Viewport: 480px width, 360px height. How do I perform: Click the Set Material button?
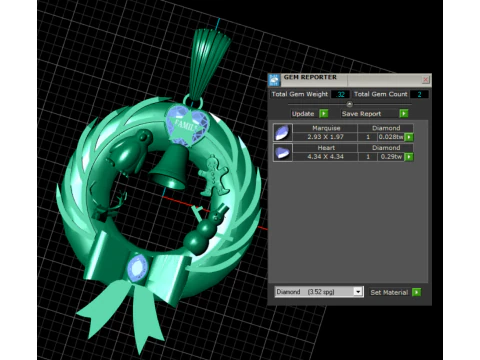pos(389,292)
